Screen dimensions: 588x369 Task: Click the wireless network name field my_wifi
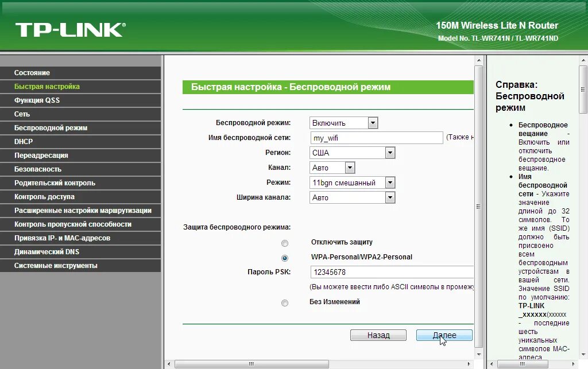377,138
